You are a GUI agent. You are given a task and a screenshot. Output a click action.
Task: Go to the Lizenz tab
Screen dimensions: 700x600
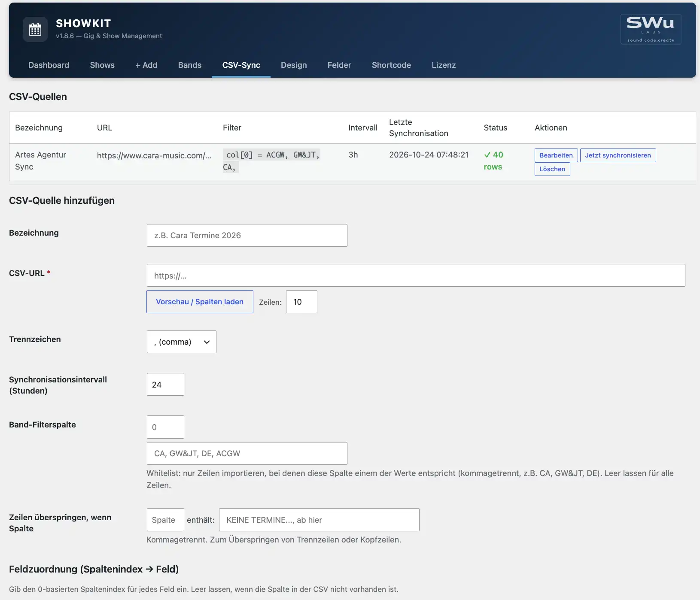tap(444, 65)
